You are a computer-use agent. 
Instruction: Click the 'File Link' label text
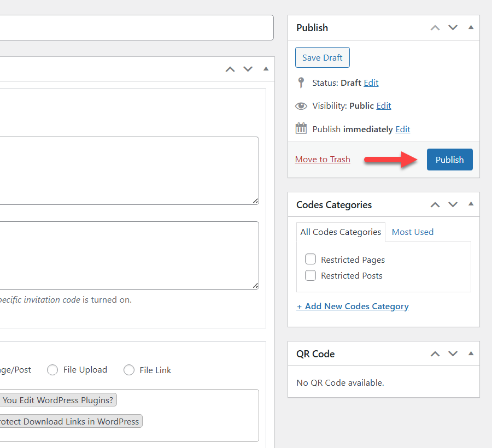coord(155,370)
